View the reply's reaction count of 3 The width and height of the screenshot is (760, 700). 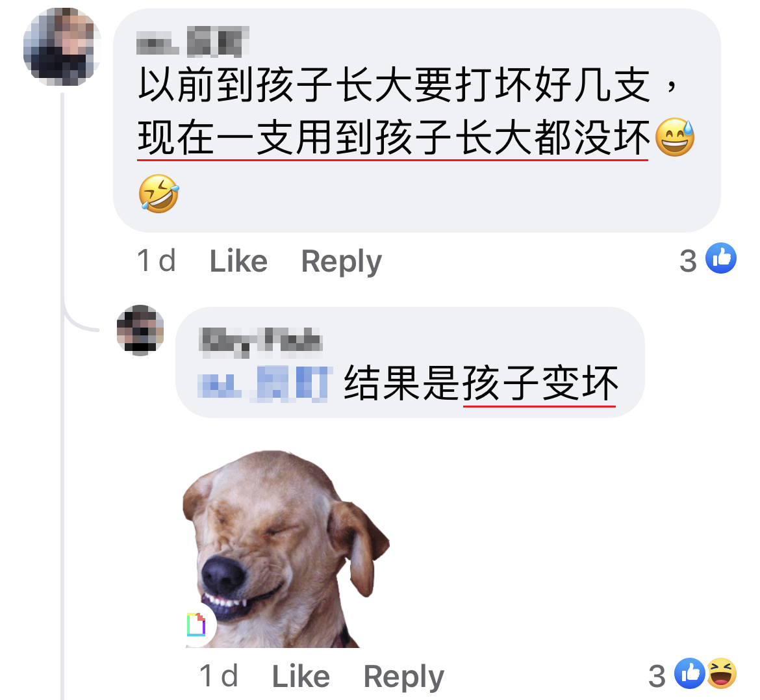click(657, 676)
